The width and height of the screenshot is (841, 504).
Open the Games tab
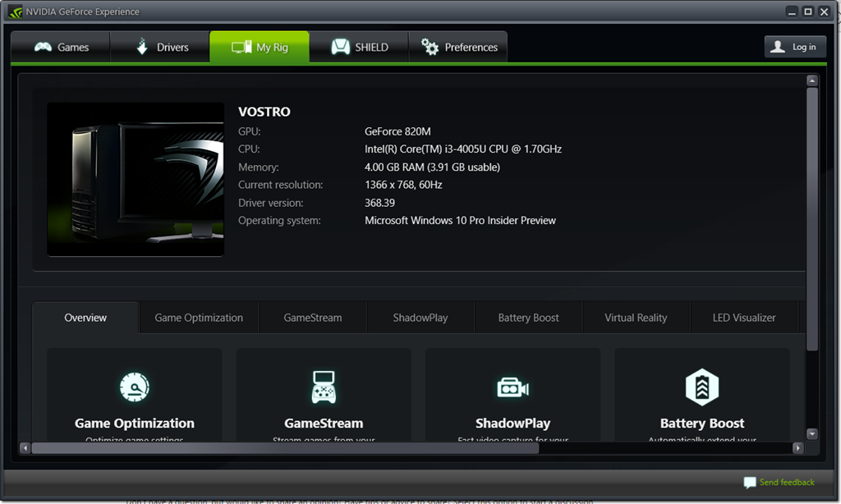(61, 47)
